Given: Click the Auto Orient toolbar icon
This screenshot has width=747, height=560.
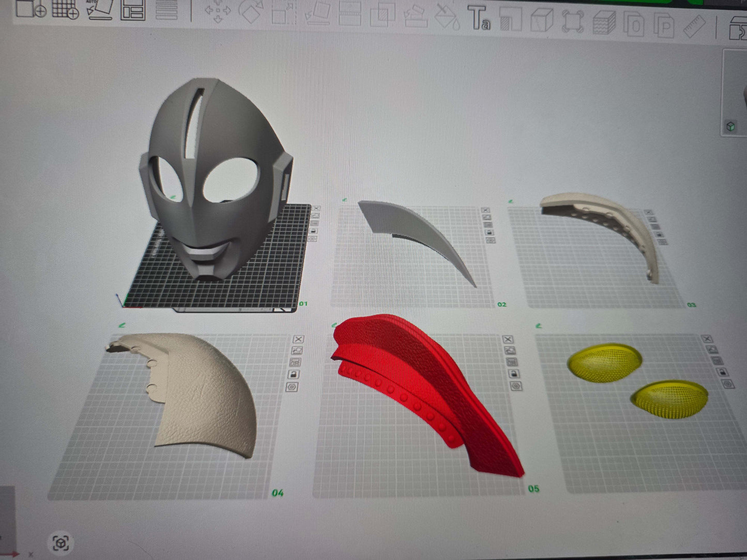Looking at the screenshot, I should 100,9.
